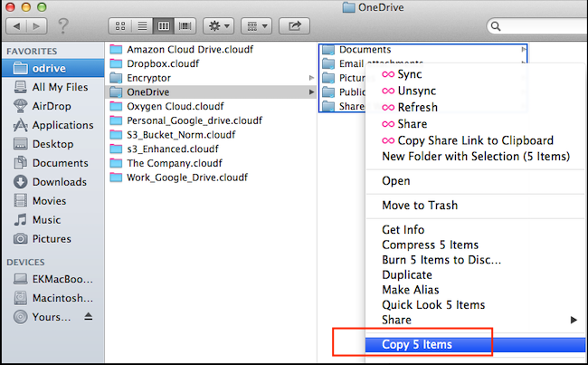Switch to list view
588x365 pixels.
point(142,25)
